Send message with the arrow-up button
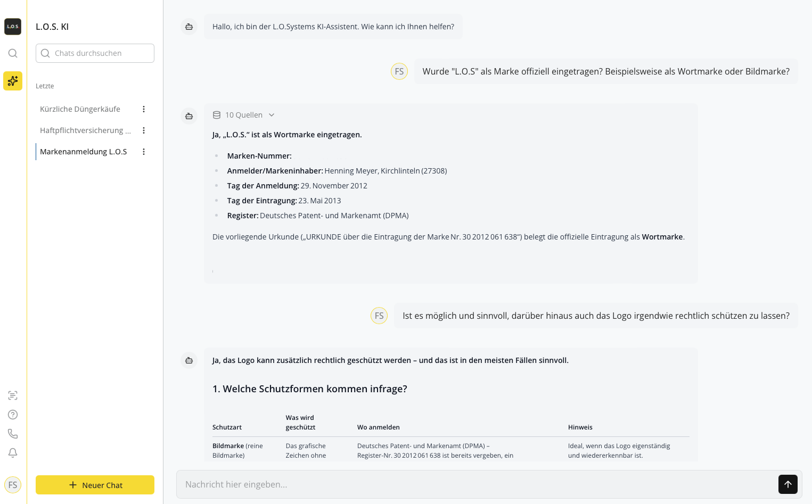812x504 pixels. pos(788,484)
